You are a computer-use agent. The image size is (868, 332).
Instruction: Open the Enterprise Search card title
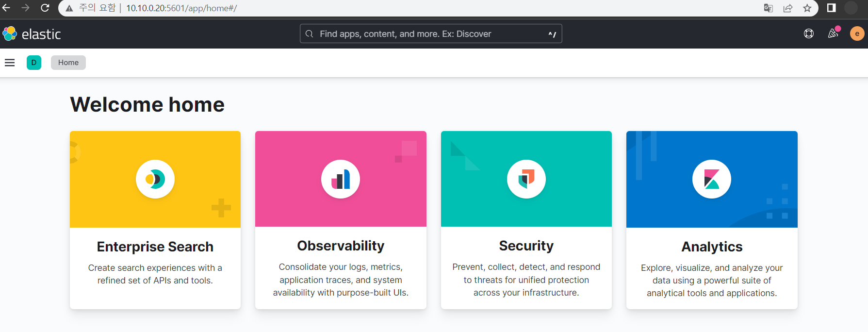(155, 247)
